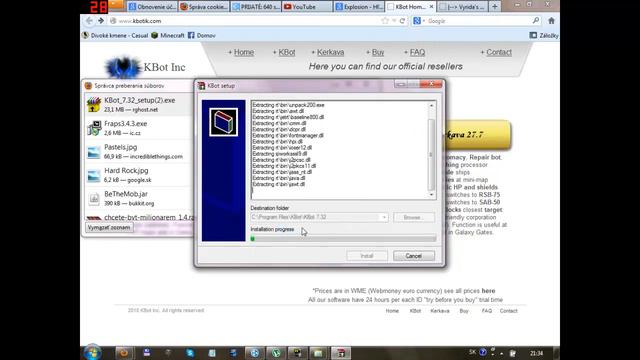Click the taskbar clock showing 21:34

click(536, 353)
